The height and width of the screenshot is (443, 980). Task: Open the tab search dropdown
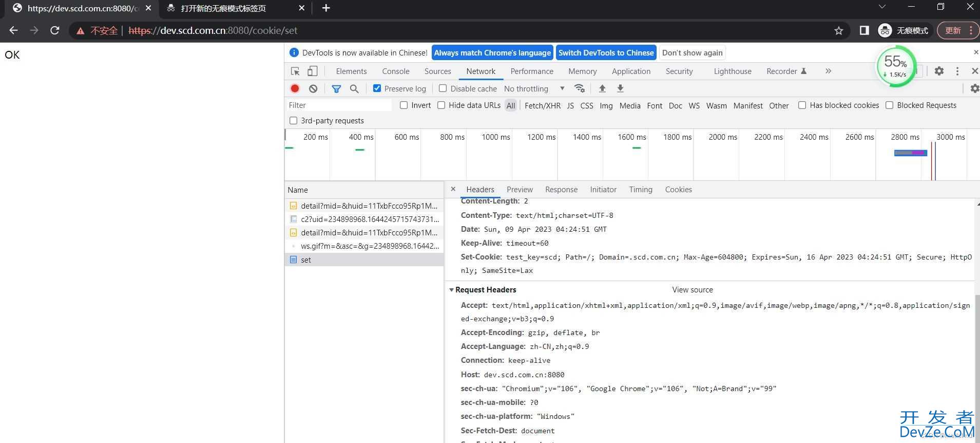[882, 7]
